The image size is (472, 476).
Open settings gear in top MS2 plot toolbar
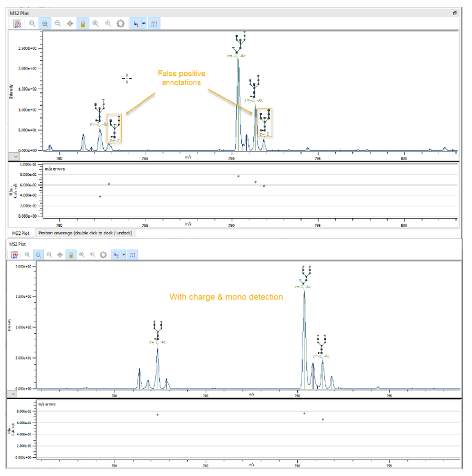coord(120,24)
